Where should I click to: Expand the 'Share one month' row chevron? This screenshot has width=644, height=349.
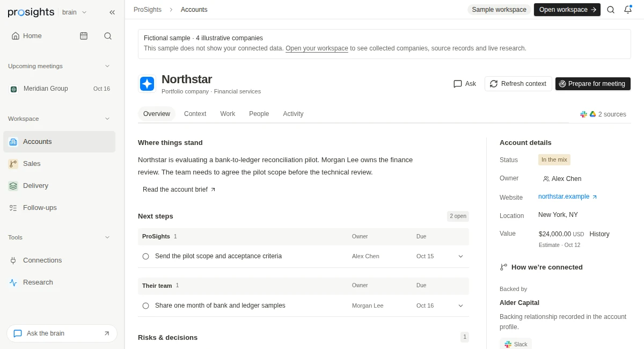(460, 306)
